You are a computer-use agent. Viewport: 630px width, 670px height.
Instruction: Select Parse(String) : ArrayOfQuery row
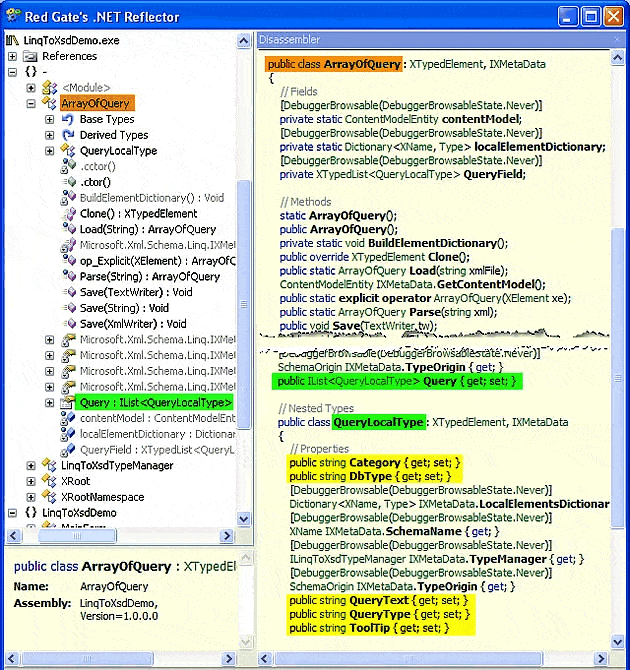[150, 276]
